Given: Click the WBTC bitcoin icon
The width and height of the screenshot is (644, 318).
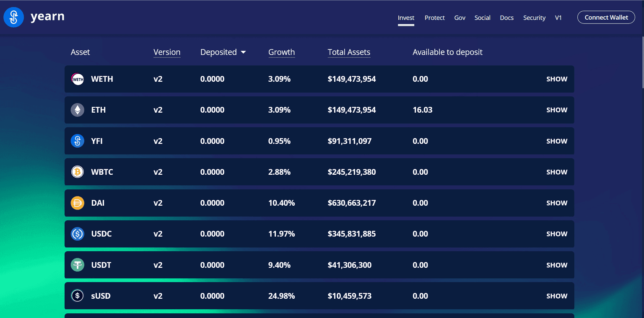Looking at the screenshot, I should coord(78,172).
